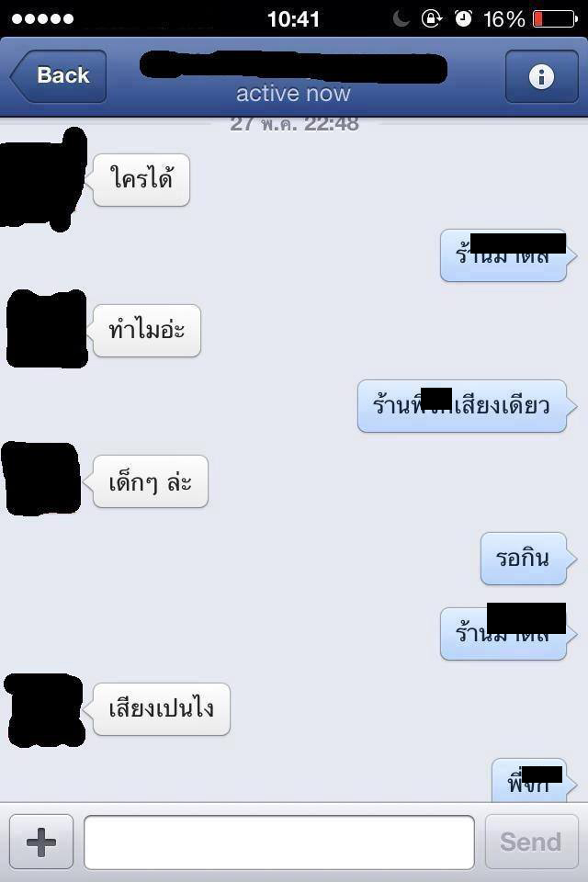
Task: Tap the signal strength dots
Action: pyautogui.click(x=43, y=19)
